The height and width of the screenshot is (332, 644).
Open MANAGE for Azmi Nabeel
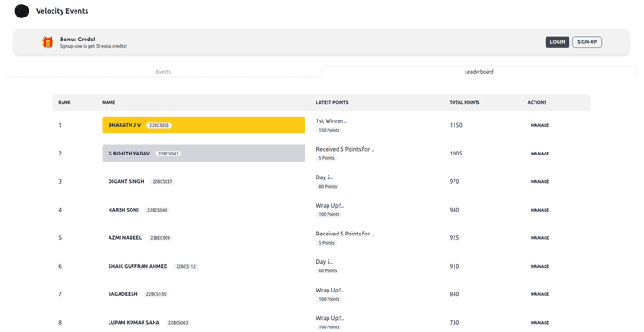(x=540, y=238)
